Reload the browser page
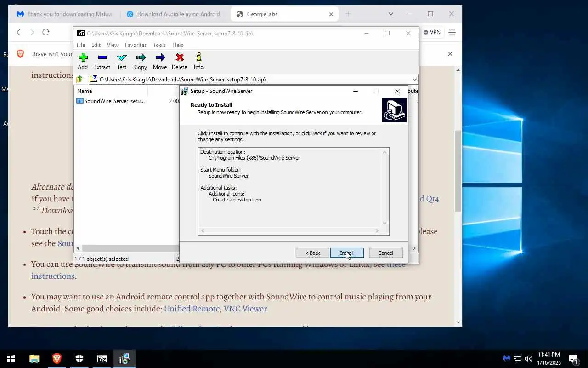Image resolution: width=588 pixels, height=368 pixels. click(x=45, y=32)
